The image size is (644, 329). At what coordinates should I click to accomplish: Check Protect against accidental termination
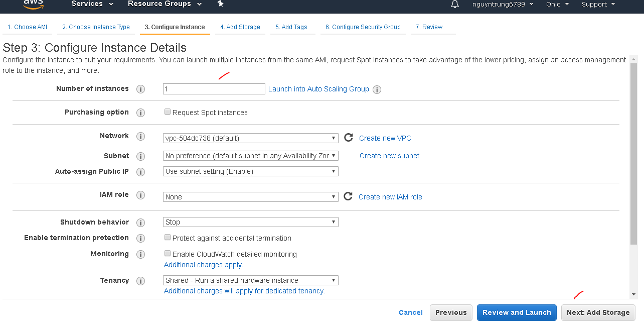coord(168,238)
